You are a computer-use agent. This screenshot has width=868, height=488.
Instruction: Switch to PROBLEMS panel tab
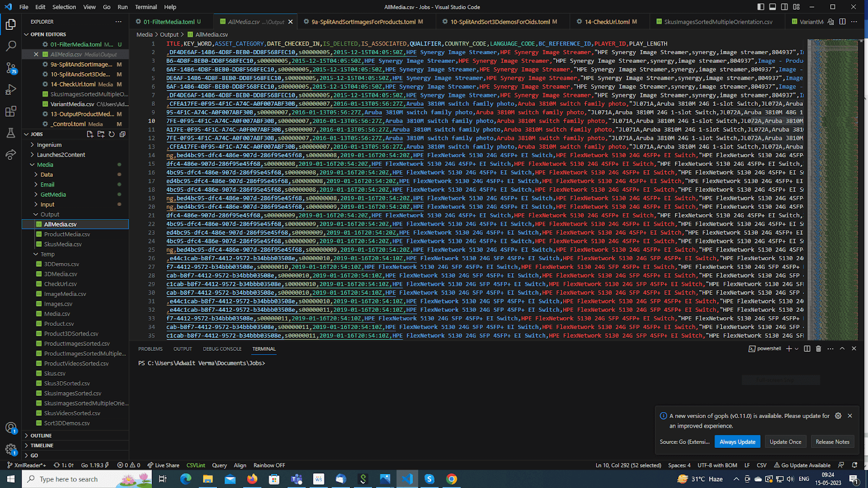coord(150,349)
